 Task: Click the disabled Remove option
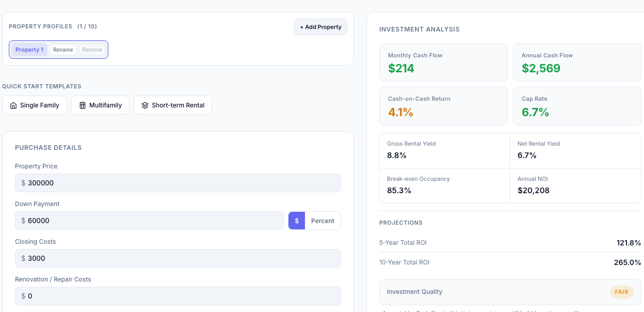click(92, 50)
